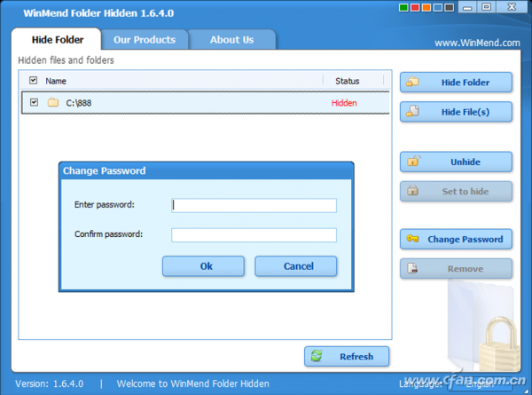Focus the Confirm password field

coord(254,235)
